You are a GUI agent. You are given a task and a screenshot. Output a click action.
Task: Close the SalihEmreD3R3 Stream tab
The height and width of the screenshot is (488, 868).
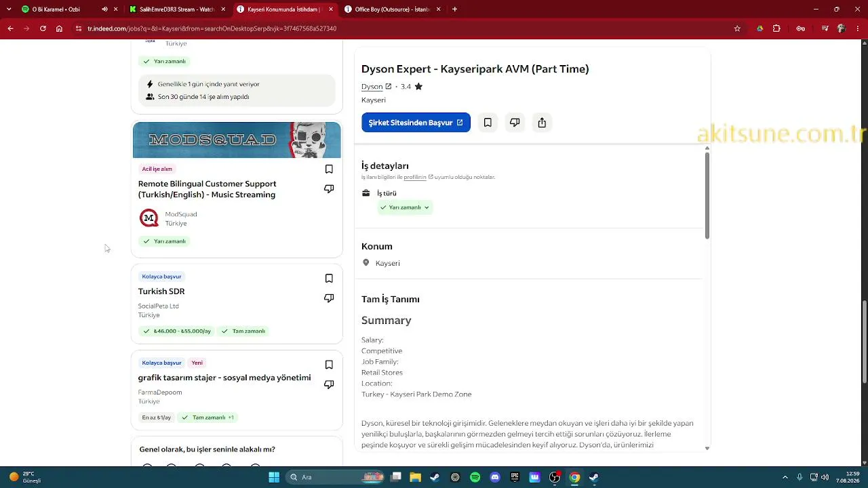point(223,9)
